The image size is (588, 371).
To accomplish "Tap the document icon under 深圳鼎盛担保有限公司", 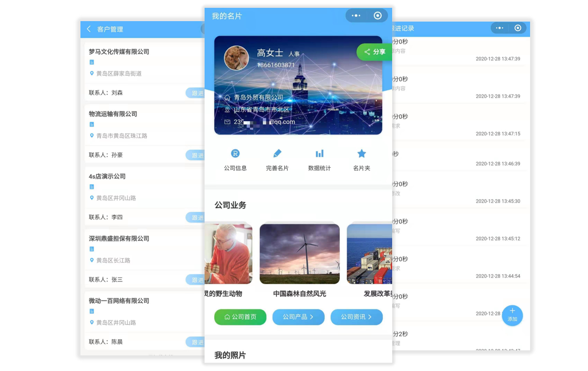I will pyautogui.click(x=91, y=249).
